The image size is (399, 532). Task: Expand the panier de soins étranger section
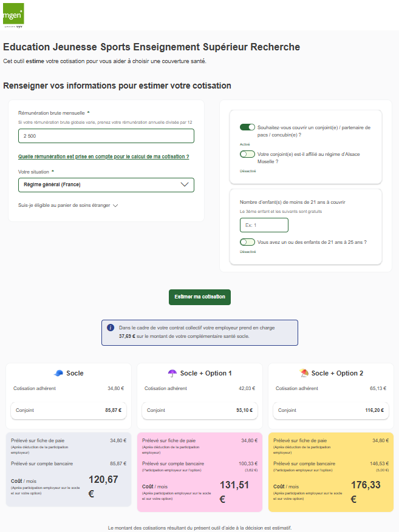pyautogui.click(x=68, y=205)
